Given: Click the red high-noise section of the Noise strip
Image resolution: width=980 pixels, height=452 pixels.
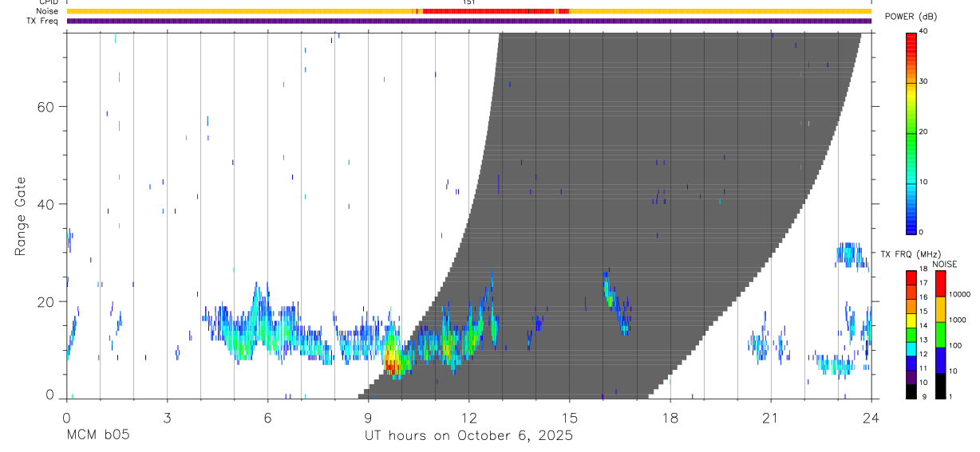Looking at the screenshot, I should (496, 11).
